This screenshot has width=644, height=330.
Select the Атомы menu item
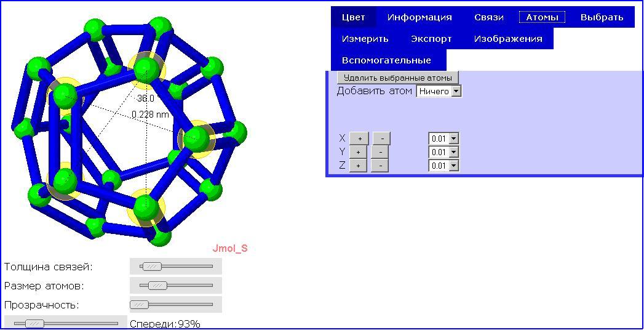[542, 17]
